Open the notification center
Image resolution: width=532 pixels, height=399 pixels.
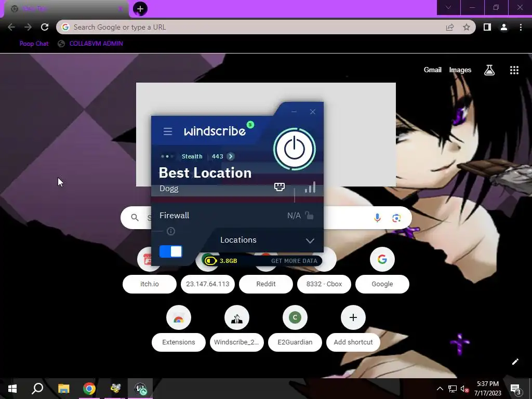(516, 389)
